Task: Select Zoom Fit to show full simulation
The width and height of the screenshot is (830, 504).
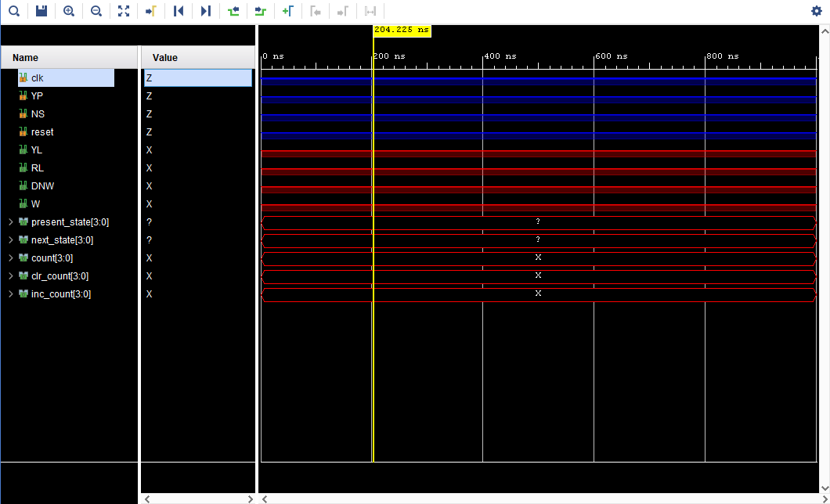Action: (x=124, y=11)
